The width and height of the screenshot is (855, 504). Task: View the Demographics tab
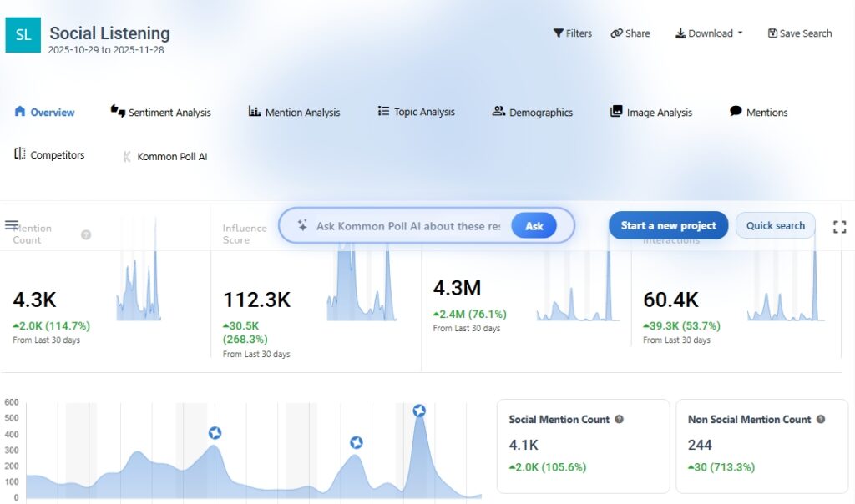click(533, 113)
